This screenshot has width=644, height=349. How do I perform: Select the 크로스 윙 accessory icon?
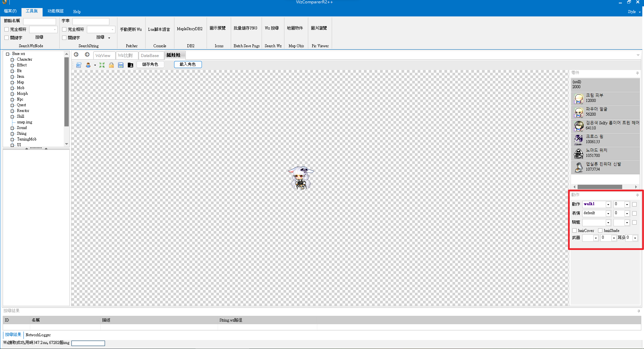pyautogui.click(x=579, y=140)
